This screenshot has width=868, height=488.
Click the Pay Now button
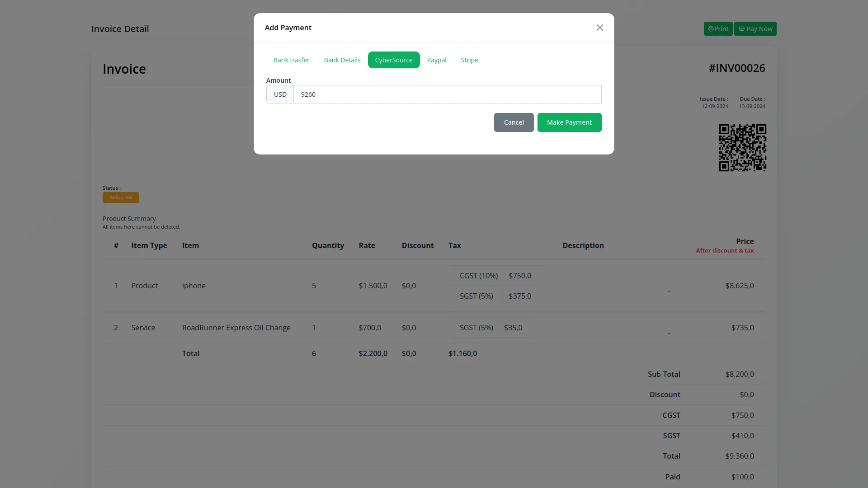point(755,28)
